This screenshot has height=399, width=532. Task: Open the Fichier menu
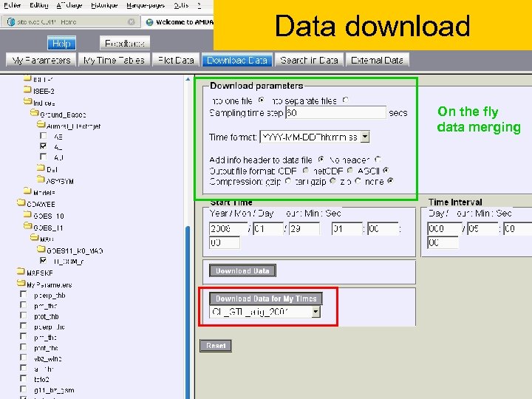tap(13, 5)
